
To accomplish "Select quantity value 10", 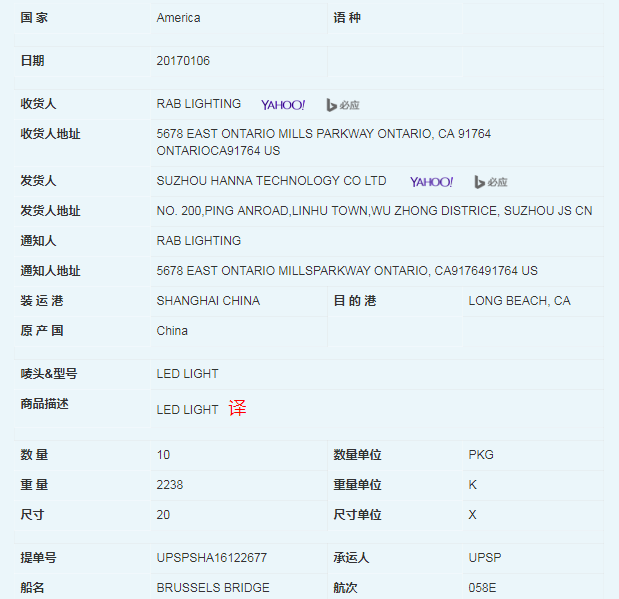I will pyautogui.click(x=163, y=455).
